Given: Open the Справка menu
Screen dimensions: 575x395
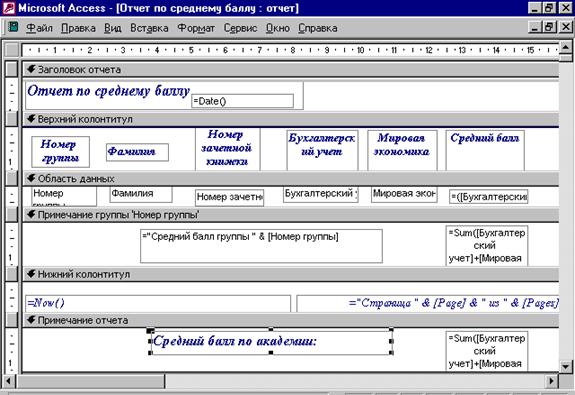Looking at the screenshot, I should tap(318, 28).
